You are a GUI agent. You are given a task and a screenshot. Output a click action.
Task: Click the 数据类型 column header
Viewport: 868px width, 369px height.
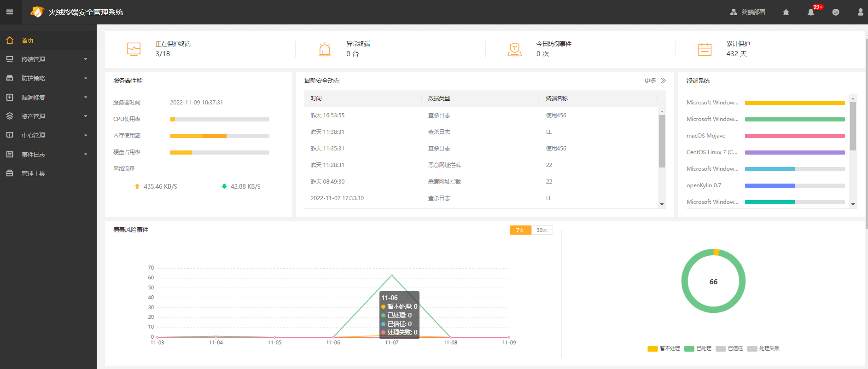pos(439,98)
